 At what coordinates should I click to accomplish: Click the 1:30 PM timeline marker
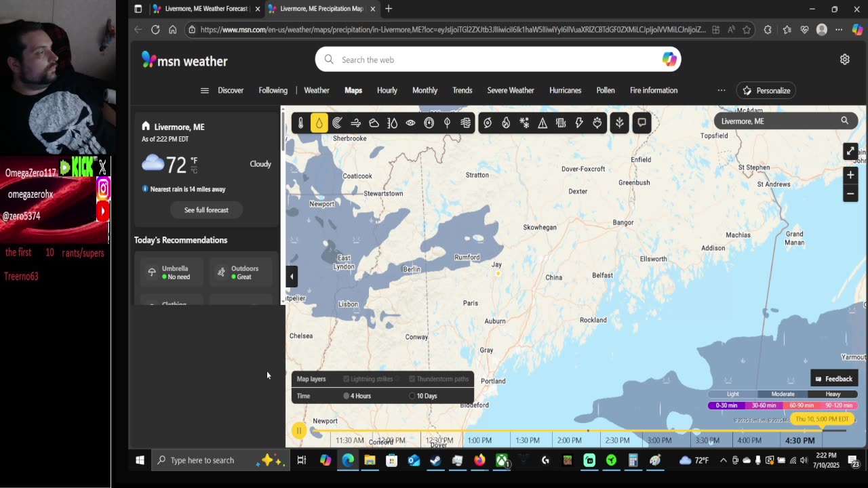click(528, 440)
